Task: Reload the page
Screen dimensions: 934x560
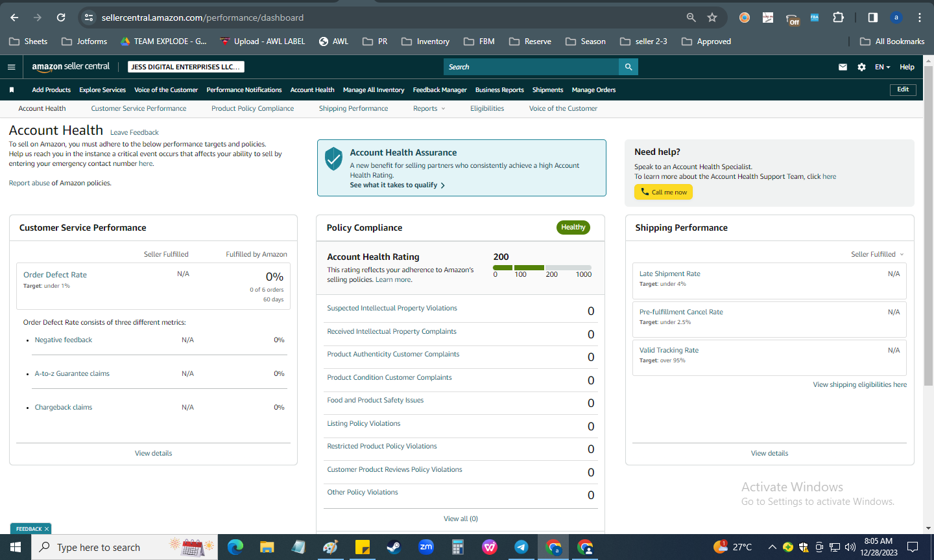Action: tap(61, 17)
